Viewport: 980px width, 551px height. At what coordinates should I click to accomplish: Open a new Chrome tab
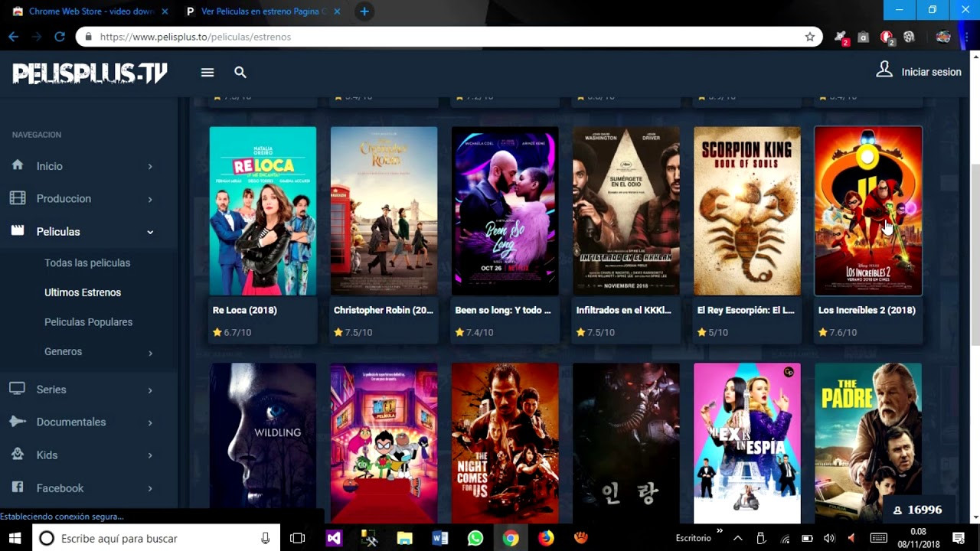(364, 11)
